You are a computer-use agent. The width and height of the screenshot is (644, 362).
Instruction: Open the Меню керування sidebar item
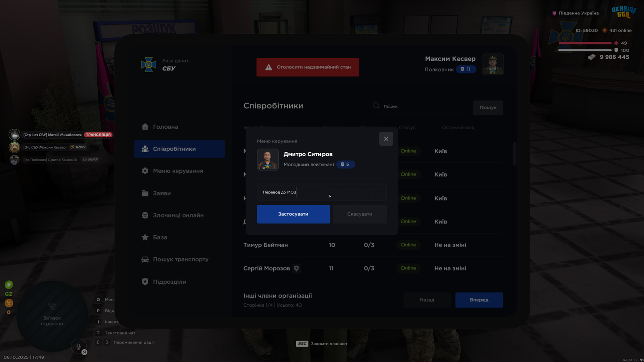pos(180,171)
